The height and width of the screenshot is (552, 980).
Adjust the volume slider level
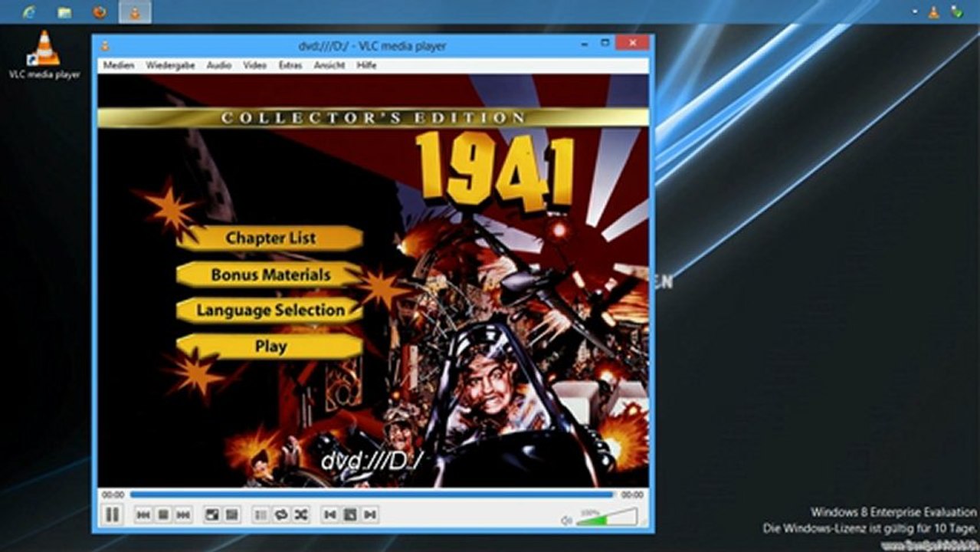click(x=606, y=517)
